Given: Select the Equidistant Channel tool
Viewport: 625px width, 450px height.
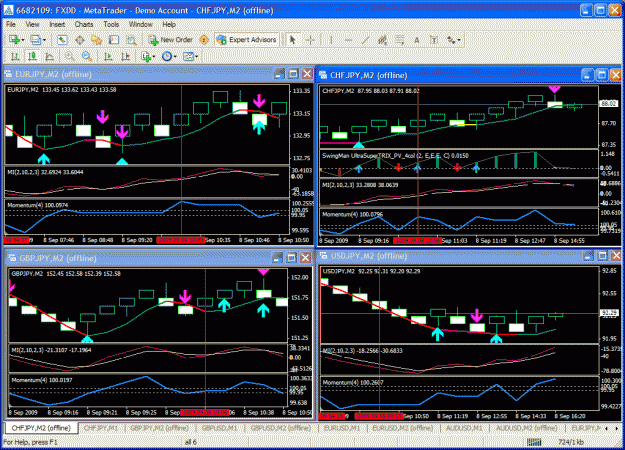Looking at the screenshot, I should [x=383, y=39].
